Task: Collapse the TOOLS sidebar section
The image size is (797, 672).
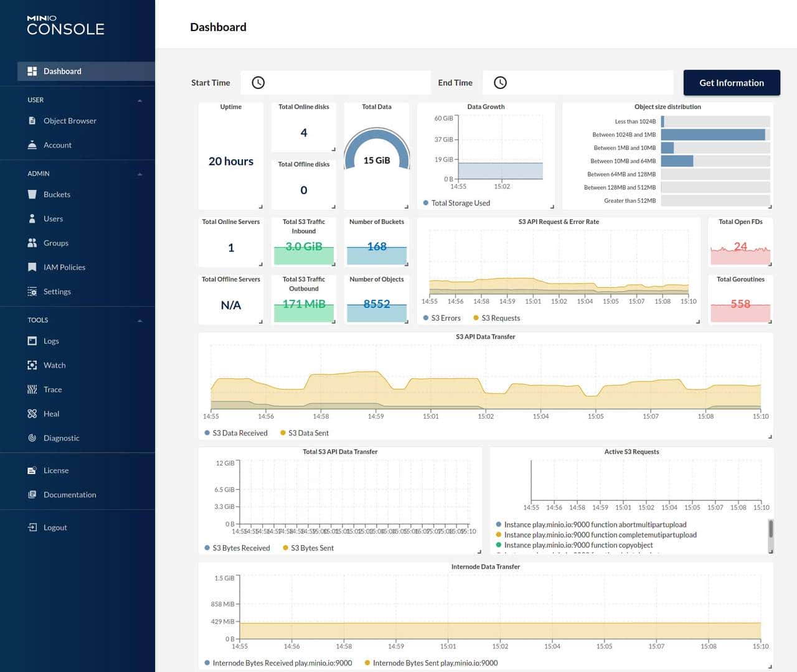Action: [139, 320]
